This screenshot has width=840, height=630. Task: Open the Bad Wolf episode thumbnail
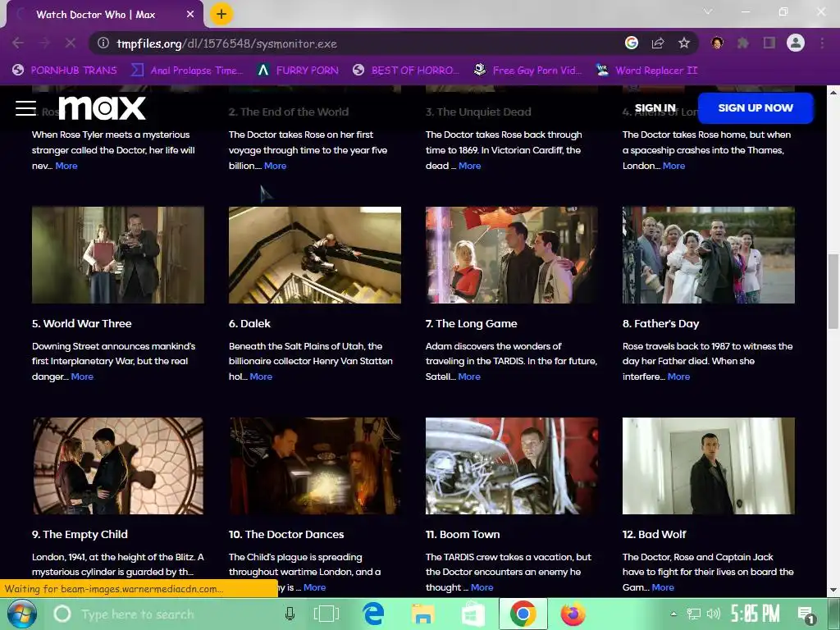(x=709, y=466)
